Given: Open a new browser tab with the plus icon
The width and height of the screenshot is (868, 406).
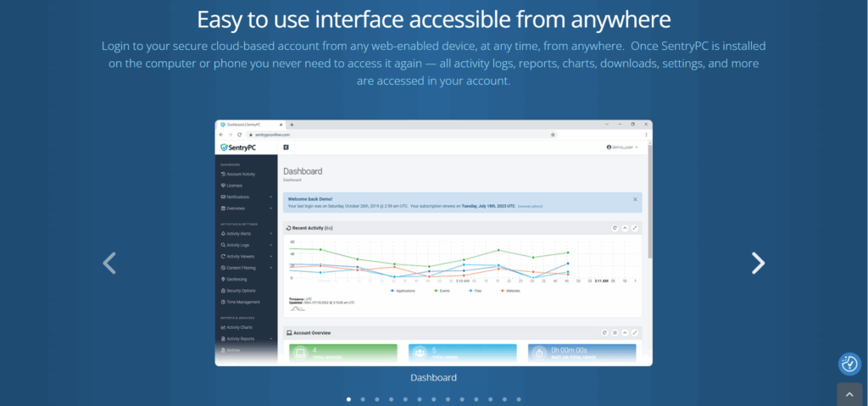Looking at the screenshot, I should 292,125.
